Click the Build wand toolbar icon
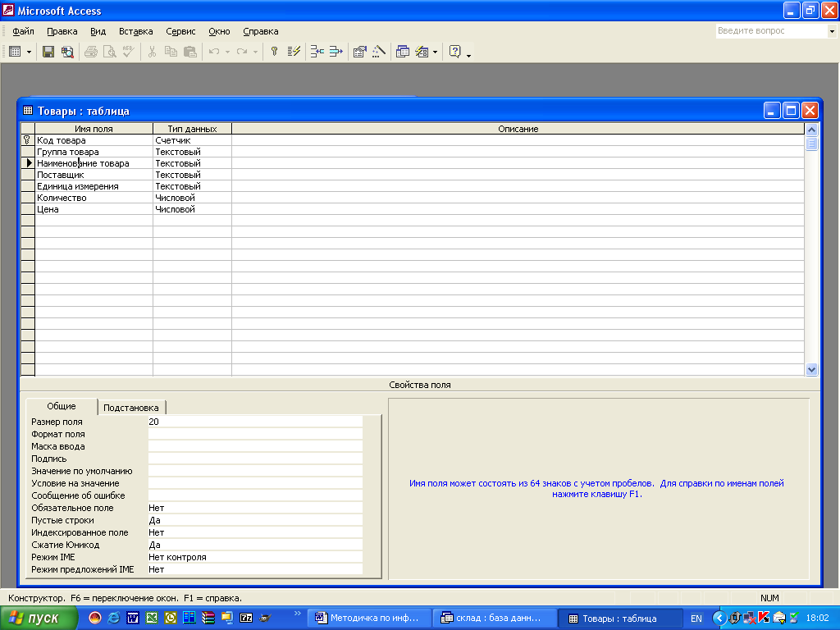The width and height of the screenshot is (840, 630). [379, 52]
